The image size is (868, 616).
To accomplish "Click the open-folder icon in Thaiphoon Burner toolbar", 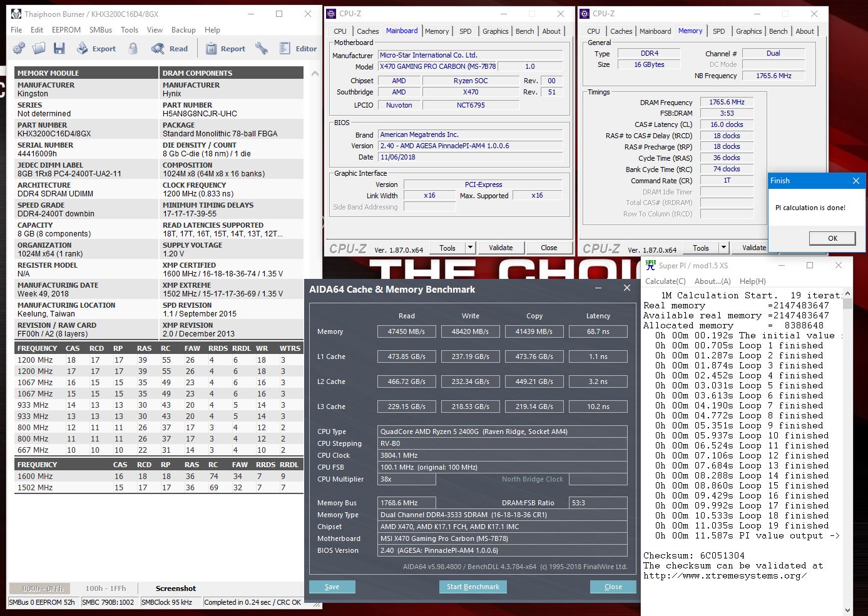I will click(x=39, y=48).
